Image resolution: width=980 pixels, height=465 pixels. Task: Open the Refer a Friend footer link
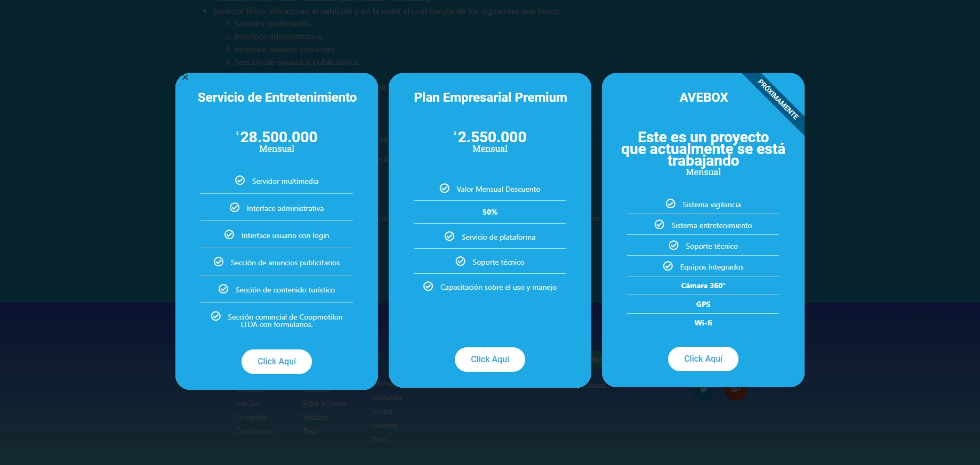(x=325, y=404)
